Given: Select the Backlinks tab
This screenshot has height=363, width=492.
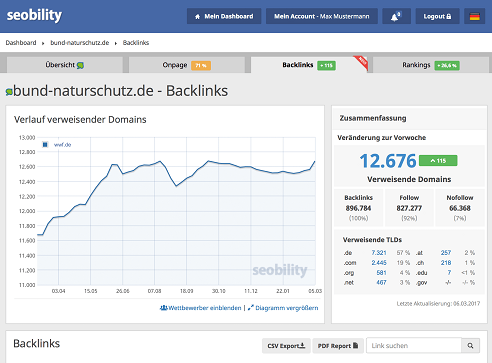Looking at the screenshot, I should click(309, 65).
